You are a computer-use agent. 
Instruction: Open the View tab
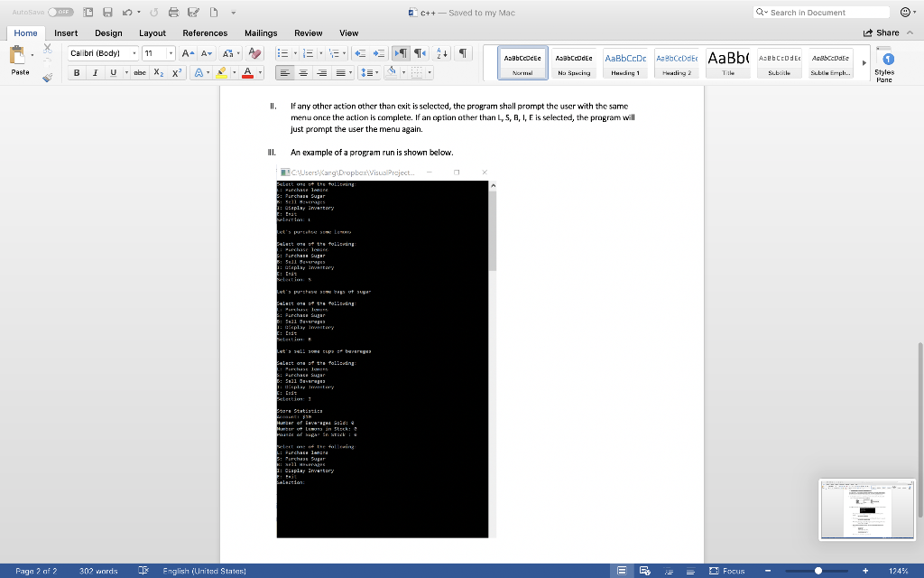[x=348, y=33]
